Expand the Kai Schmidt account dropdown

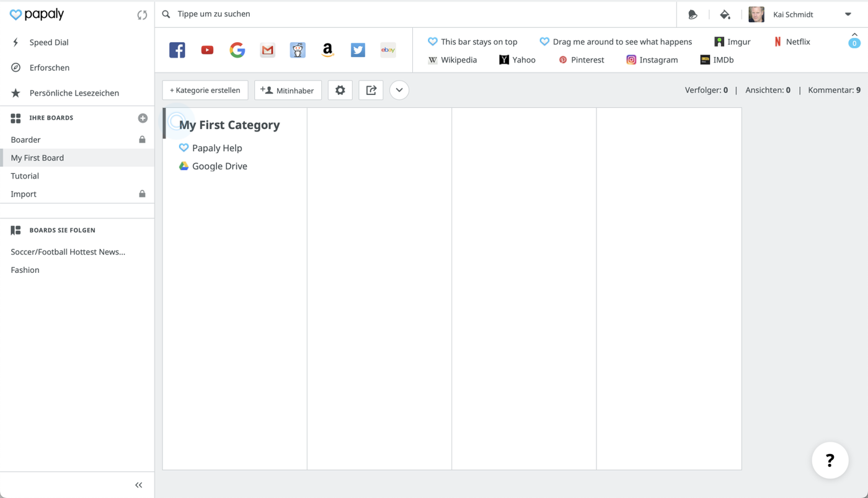click(848, 14)
